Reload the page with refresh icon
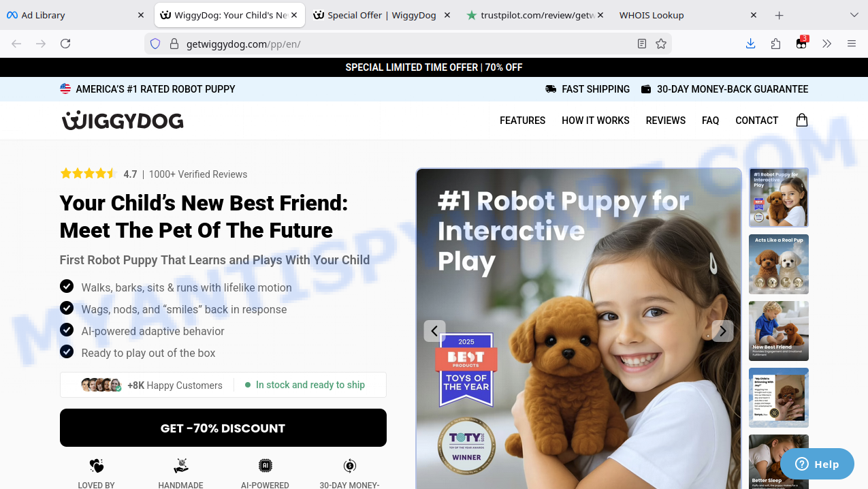868x489 pixels. pyautogui.click(x=65, y=44)
